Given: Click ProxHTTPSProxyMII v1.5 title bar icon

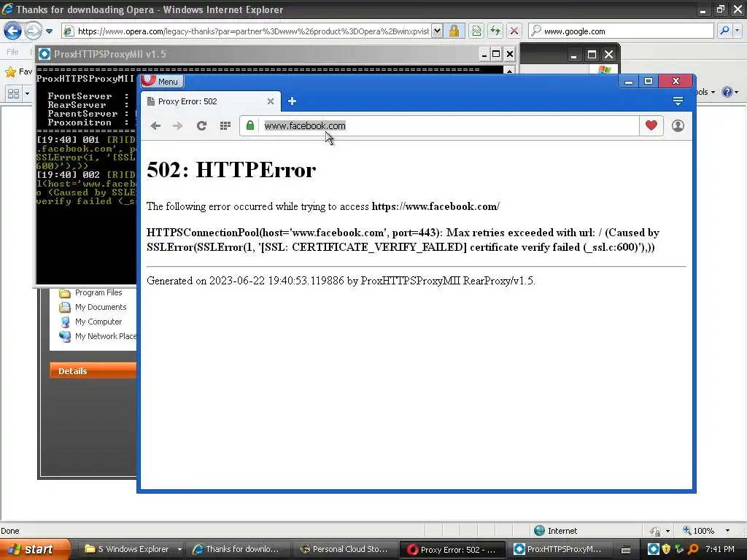Looking at the screenshot, I should [x=44, y=54].
